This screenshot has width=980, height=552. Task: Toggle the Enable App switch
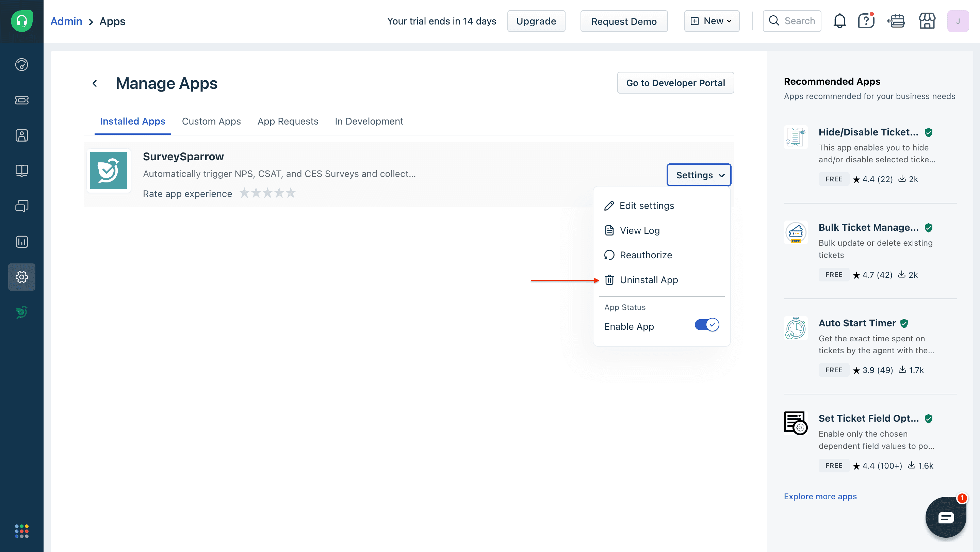click(x=706, y=325)
